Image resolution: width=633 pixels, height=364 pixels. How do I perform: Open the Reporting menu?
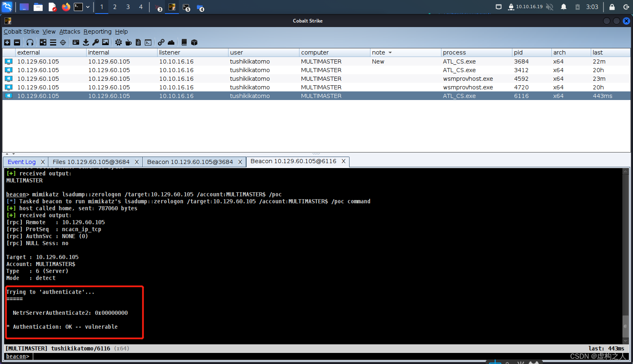click(x=98, y=32)
